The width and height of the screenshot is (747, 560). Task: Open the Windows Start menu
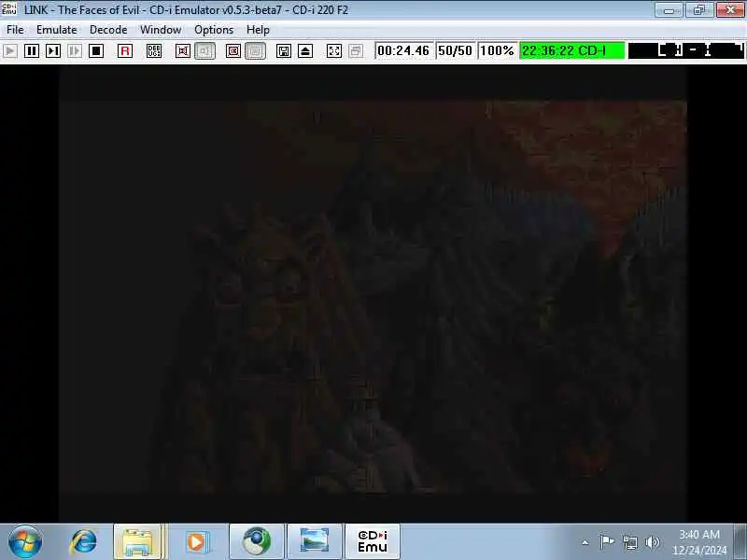[x=25, y=542]
